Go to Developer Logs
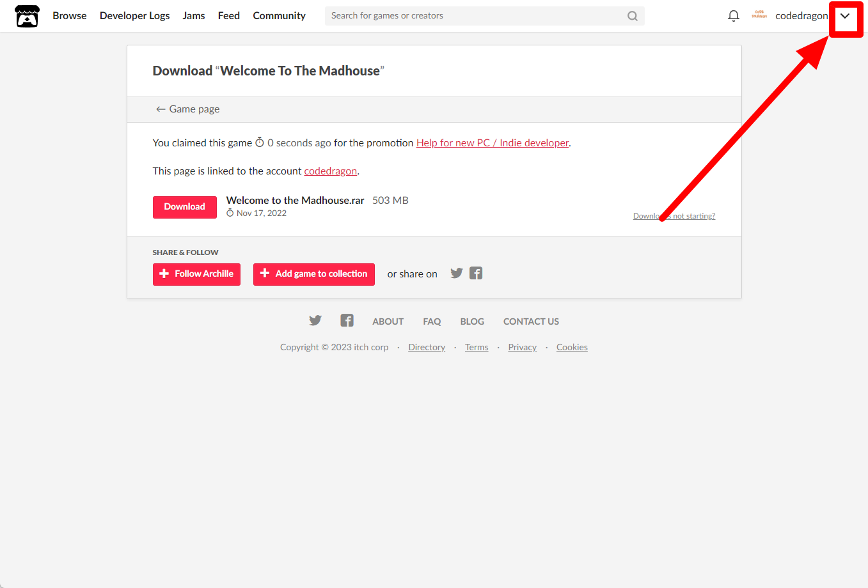This screenshot has height=588, width=868. pos(135,16)
